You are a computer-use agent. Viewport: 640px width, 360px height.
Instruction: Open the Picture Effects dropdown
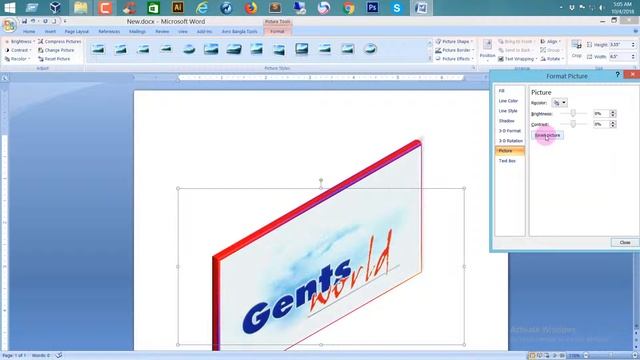[x=455, y=59]
